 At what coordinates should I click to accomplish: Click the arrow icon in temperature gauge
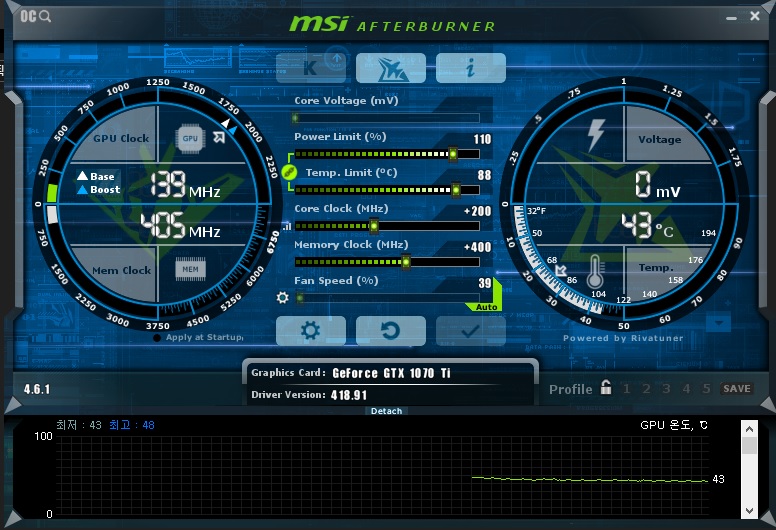(x=561, y=270)
